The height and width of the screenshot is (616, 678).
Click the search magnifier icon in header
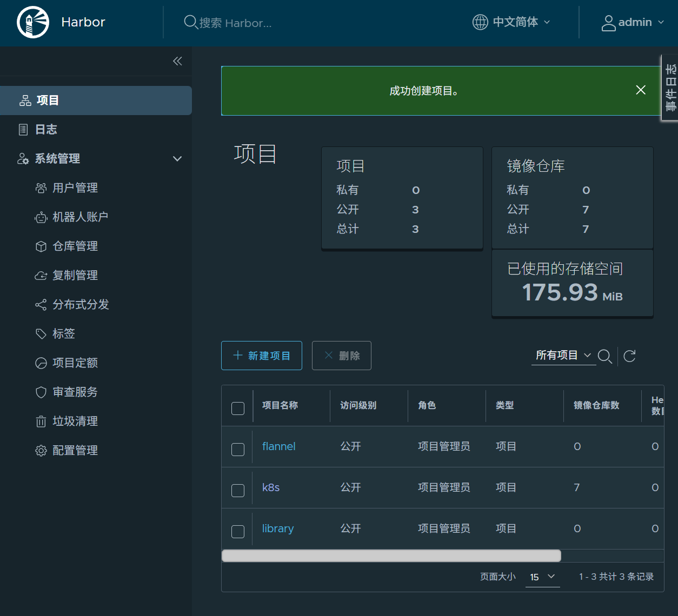click(x=190, y=22)
